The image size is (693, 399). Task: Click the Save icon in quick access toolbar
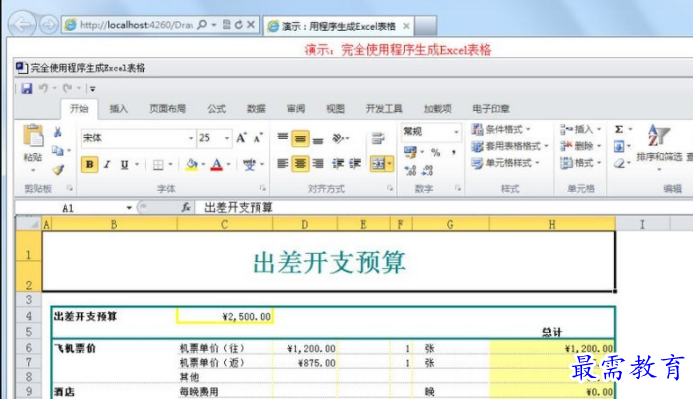27,88
